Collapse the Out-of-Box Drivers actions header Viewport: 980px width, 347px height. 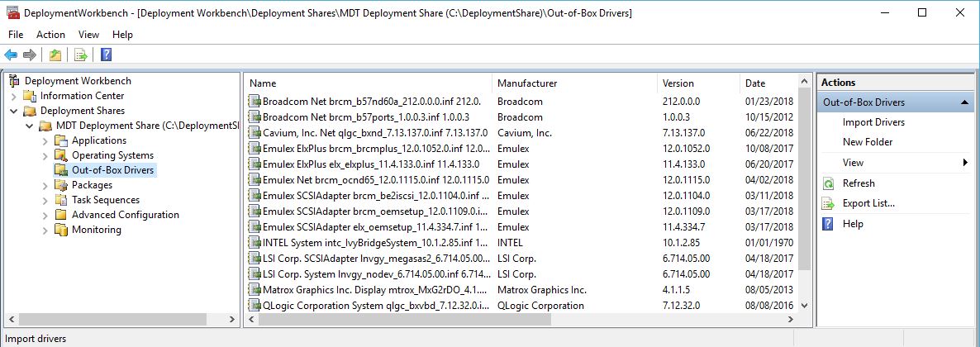point(965,102)
